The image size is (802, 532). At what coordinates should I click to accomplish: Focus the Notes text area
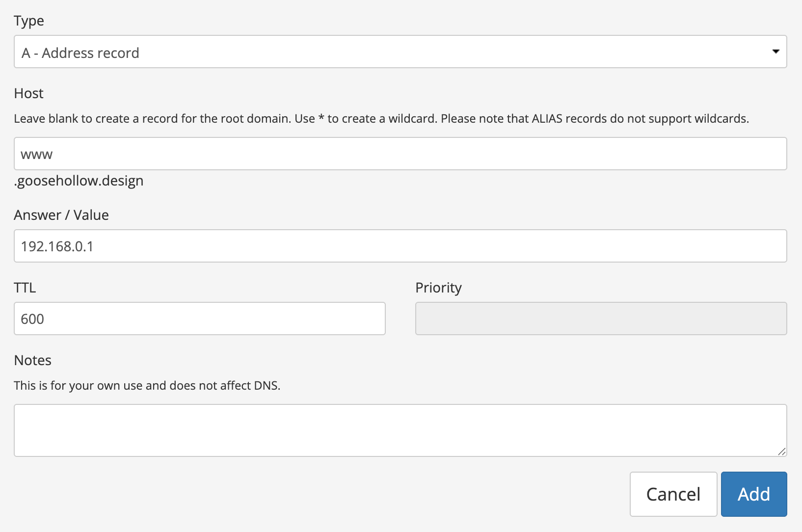click(x=400, y=430)
